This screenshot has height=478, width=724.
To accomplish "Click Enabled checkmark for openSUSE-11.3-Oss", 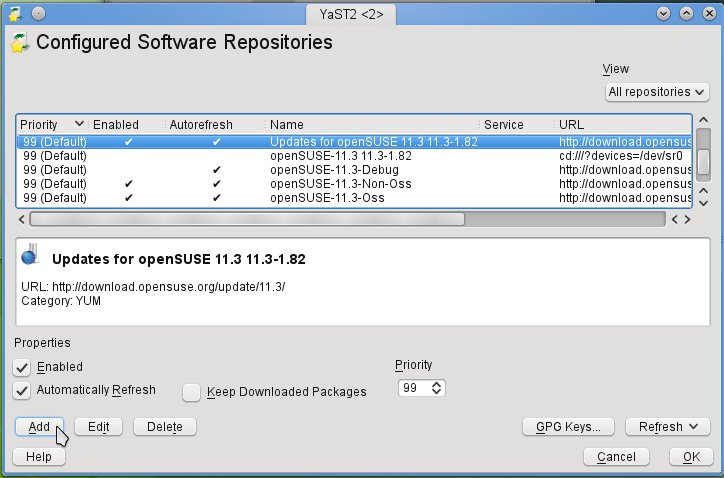I will click(129, 198).
